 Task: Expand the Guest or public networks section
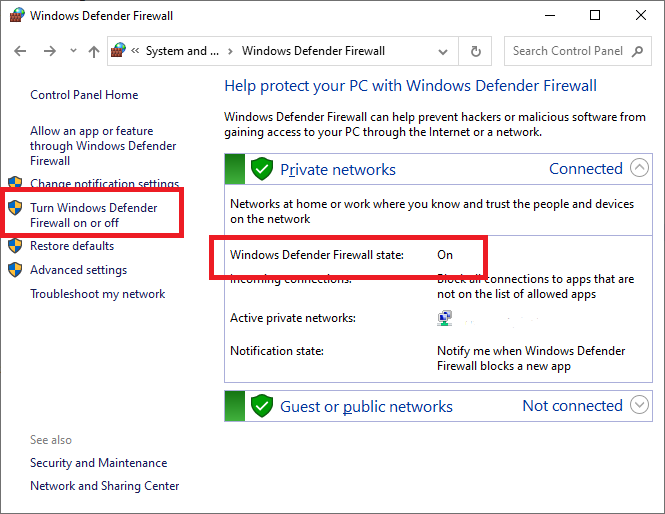point(639,405)
